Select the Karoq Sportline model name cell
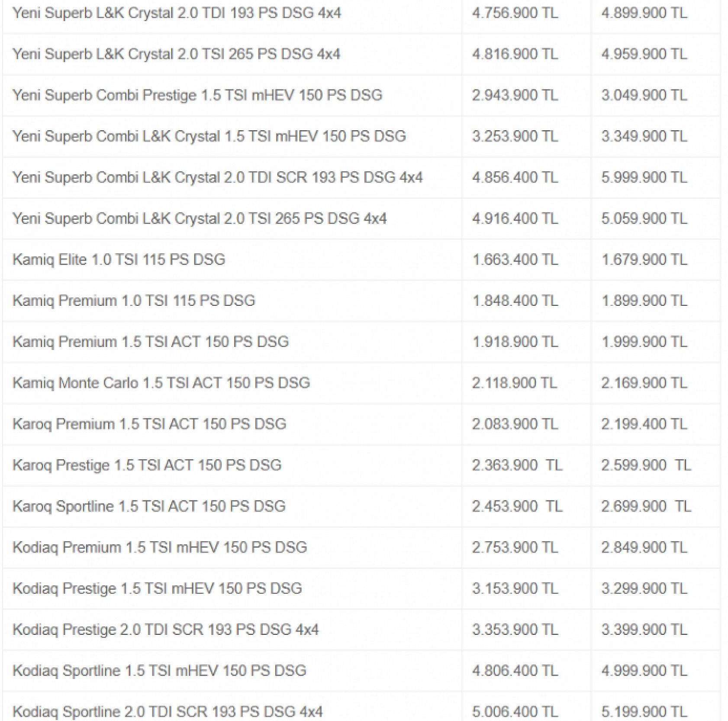 [x=149, y=507]
